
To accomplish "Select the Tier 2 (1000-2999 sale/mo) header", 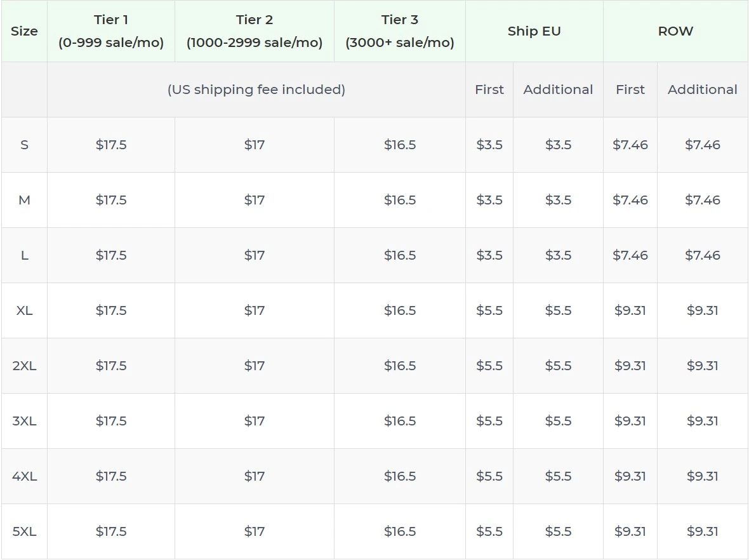I will (x=254, y=31).
